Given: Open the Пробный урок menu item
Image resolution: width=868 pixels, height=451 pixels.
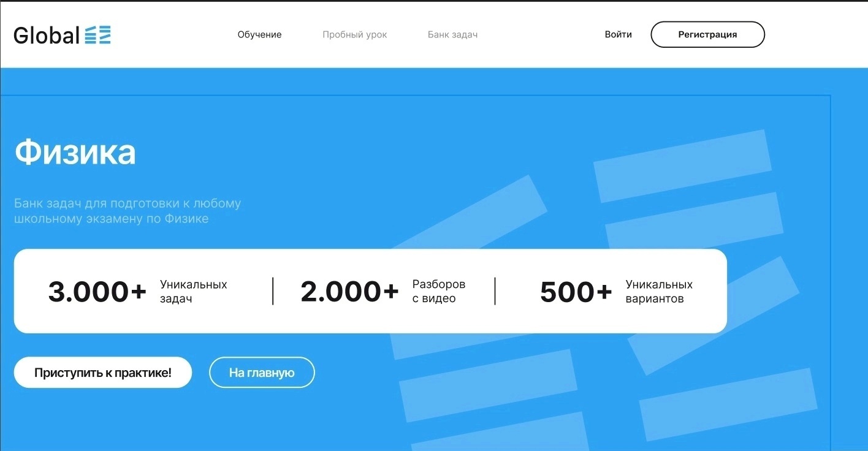Looking at the screenshot, I should pos(355,35).
